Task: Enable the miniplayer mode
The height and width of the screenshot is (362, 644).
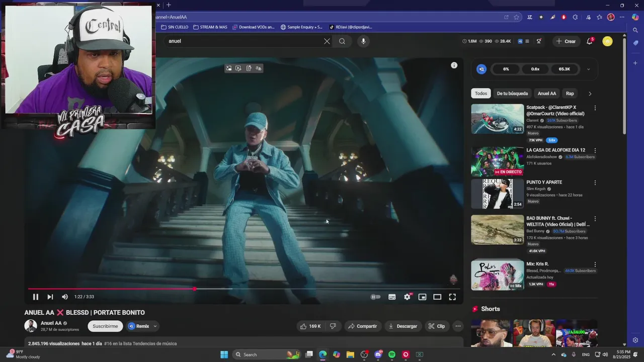Action: (422, 297)
